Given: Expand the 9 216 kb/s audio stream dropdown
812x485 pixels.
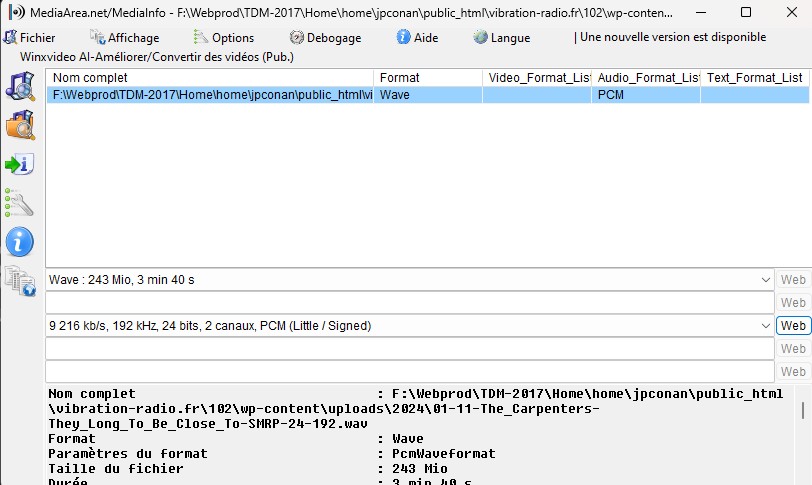Looking at the screenshot, I should click(765, 326).
